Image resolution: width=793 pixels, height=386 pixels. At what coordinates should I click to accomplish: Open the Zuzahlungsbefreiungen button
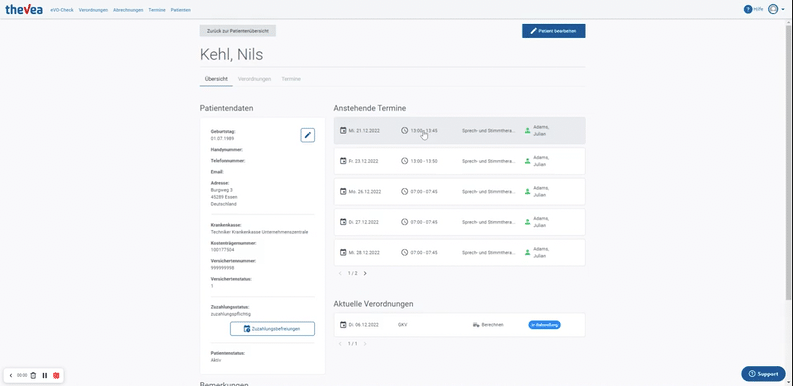pyautogui.click(x=272, y=329)
